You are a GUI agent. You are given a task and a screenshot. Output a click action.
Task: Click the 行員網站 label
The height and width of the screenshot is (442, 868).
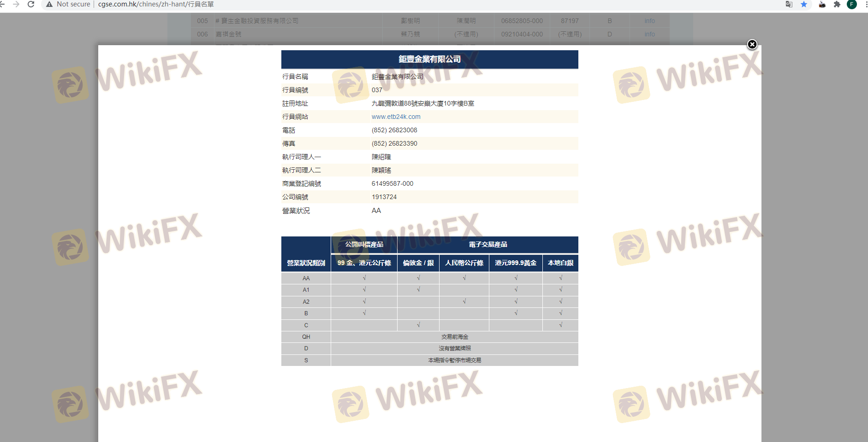click(295, 117)
